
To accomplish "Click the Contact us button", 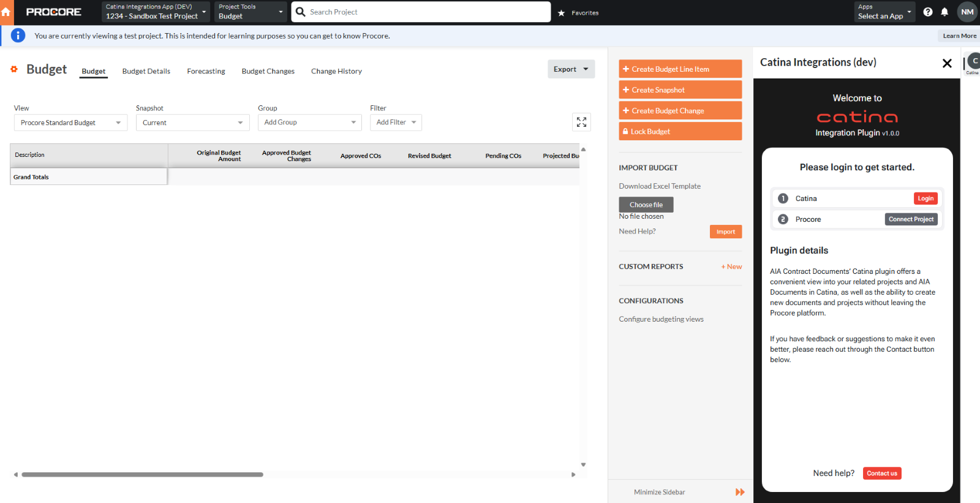I will point(882,474).
